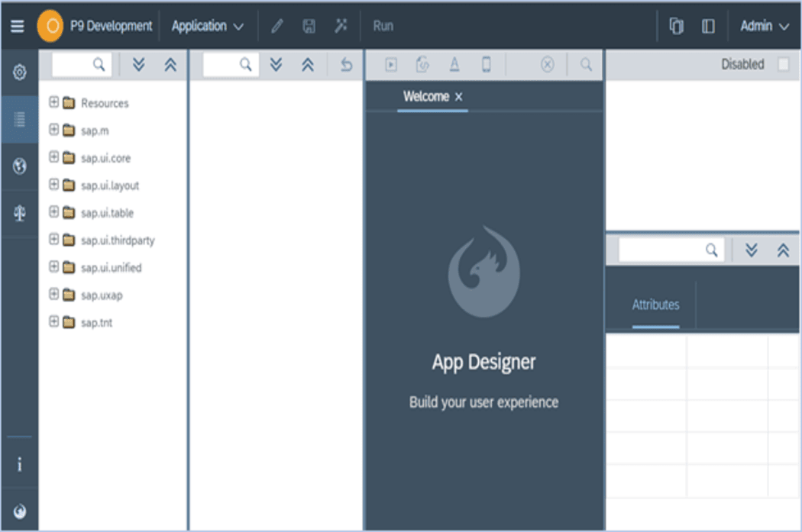802x532 pixels.
Task: Close the Welcome tab
Action: pos(459,97)
